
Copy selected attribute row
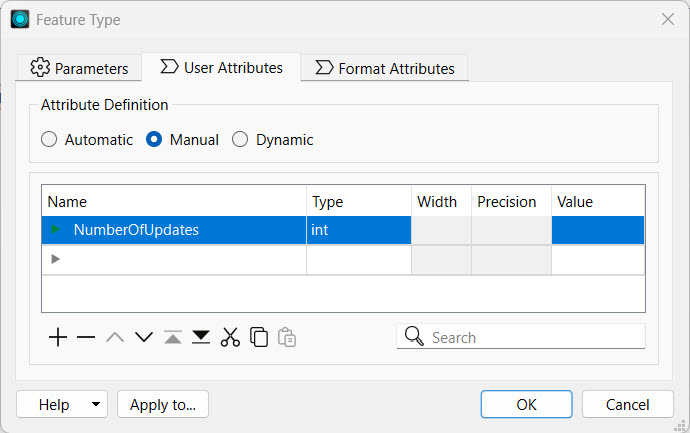[259, 338]
